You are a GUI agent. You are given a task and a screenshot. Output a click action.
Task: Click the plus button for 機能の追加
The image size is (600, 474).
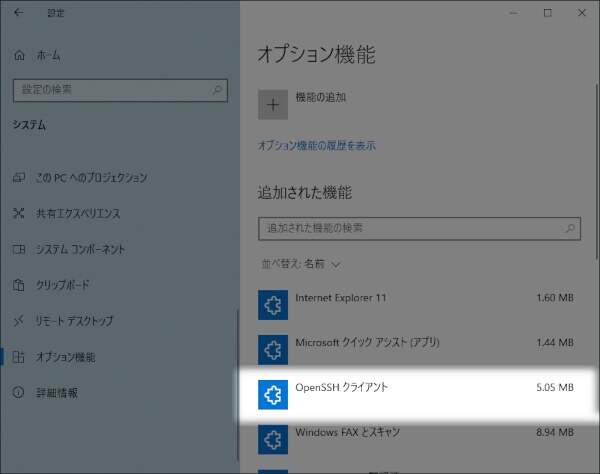273,105
